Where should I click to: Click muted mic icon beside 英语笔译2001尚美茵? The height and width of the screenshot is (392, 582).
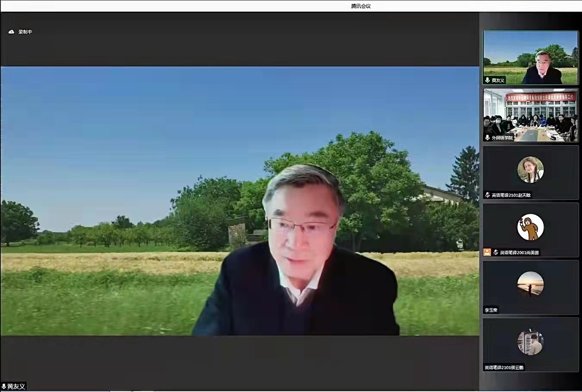(496, 253)
